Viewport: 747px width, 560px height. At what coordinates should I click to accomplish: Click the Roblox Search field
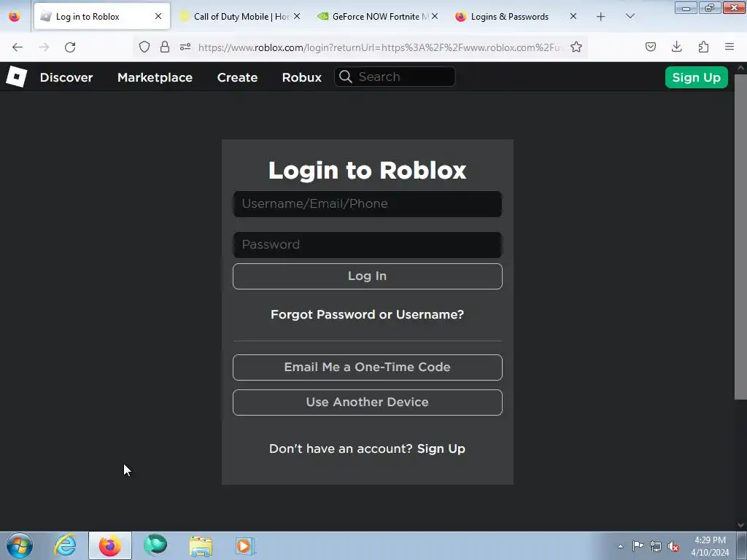pyautogui.click(x=395, y=77)
